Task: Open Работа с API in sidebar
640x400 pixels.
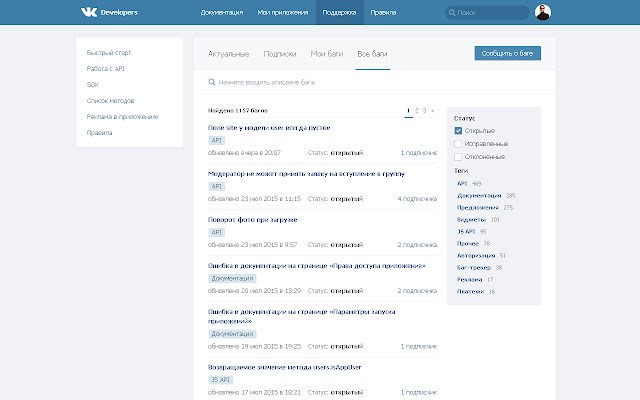Action: (x=105, y=69)
